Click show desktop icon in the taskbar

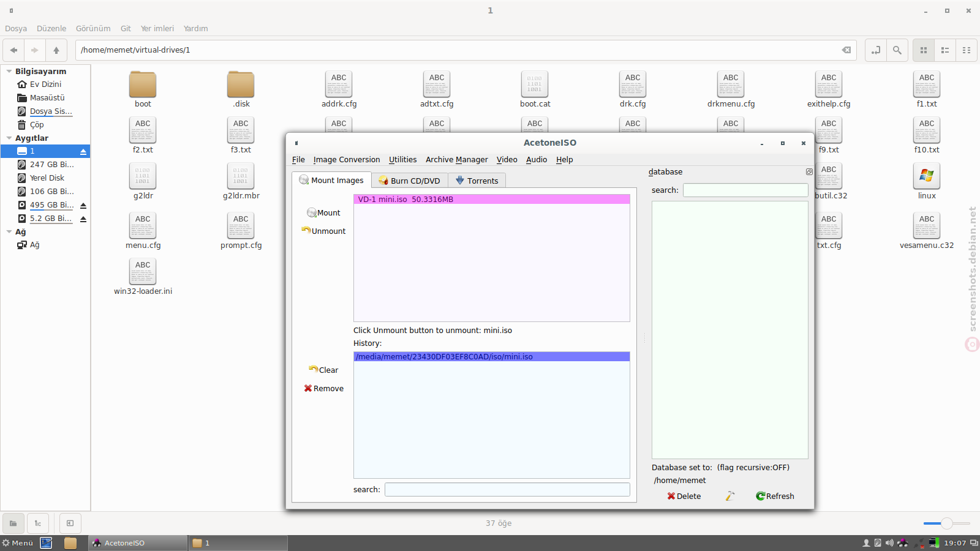coord(46,543)
